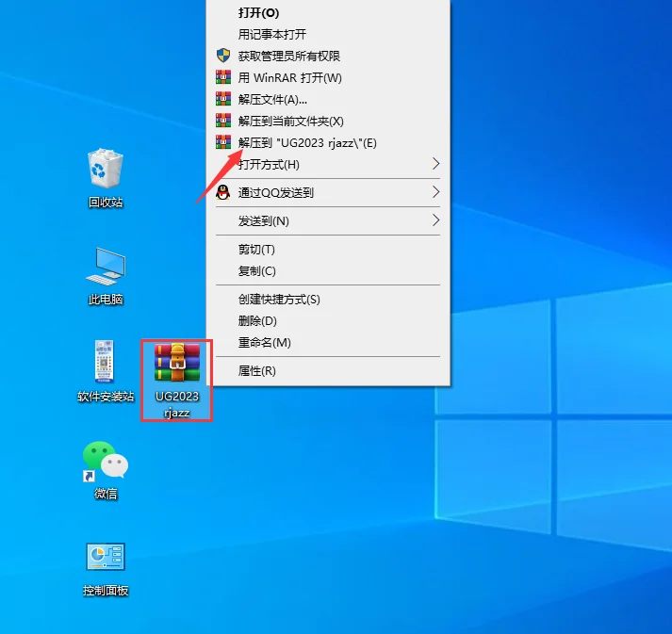
Task: Click the UG2023 rjazz file name label
Action: (x=177, y=404)
